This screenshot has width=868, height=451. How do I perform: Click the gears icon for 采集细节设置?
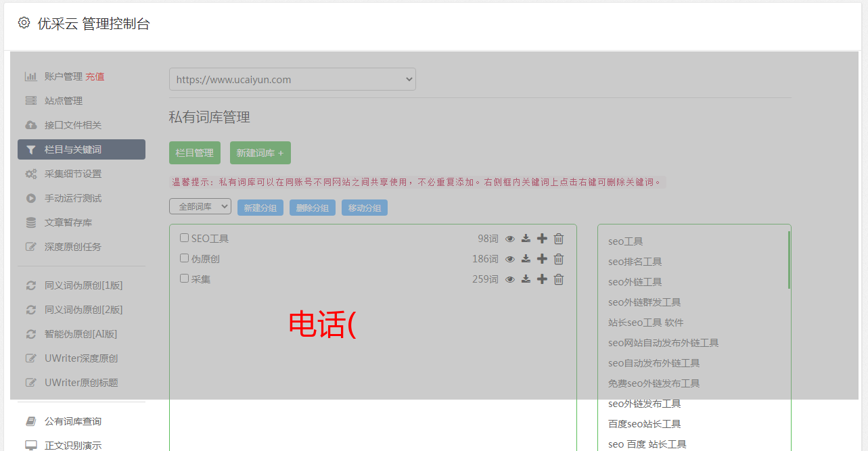pyautogui.click(x=30, y=174)
